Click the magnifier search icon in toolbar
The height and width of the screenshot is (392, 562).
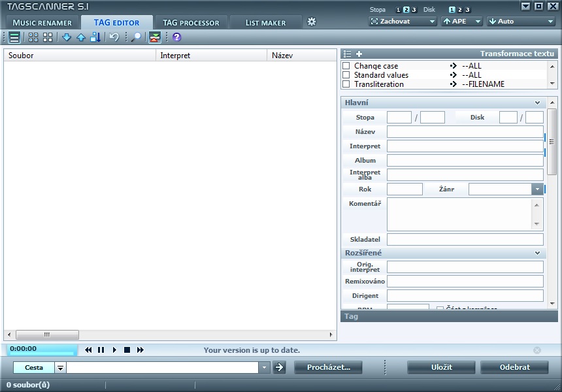[136, 37]
